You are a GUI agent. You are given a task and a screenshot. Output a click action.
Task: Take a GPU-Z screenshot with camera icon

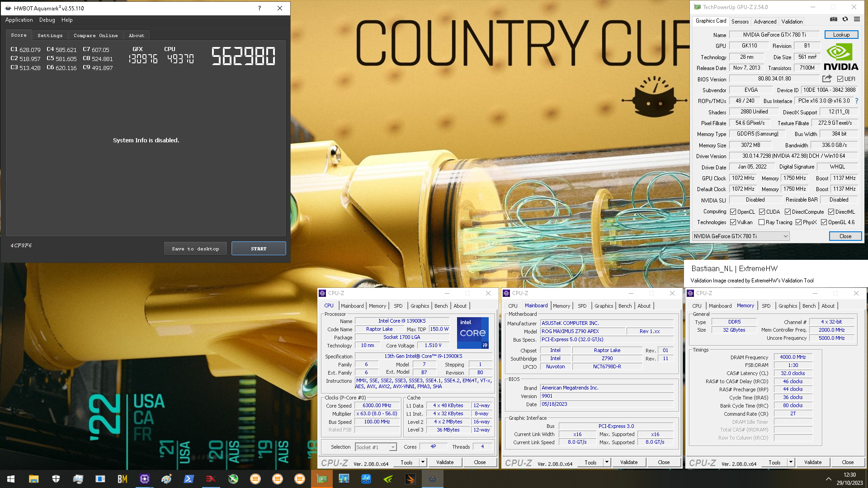click(834, 19)
